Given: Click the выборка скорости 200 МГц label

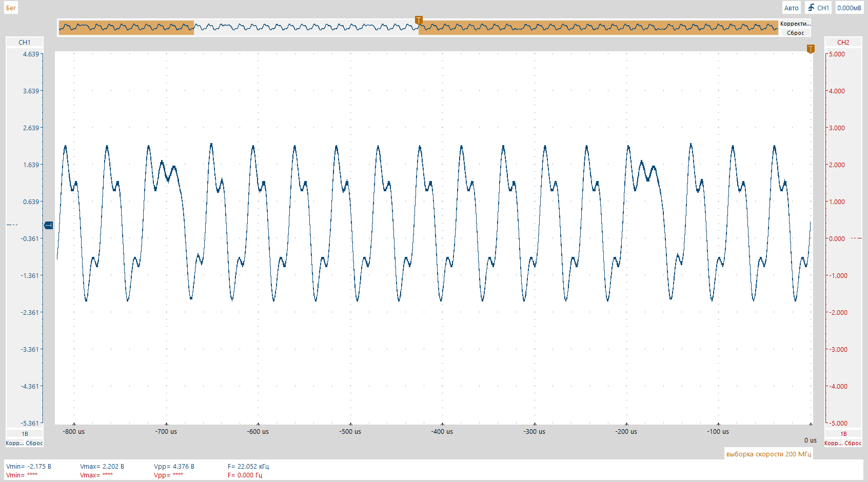Looking at the screenshot, I should (x=768, y=454).
